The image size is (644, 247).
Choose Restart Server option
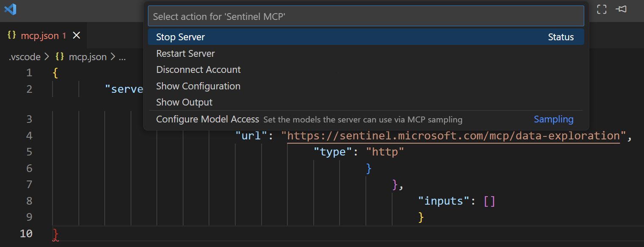coord(185,53)
